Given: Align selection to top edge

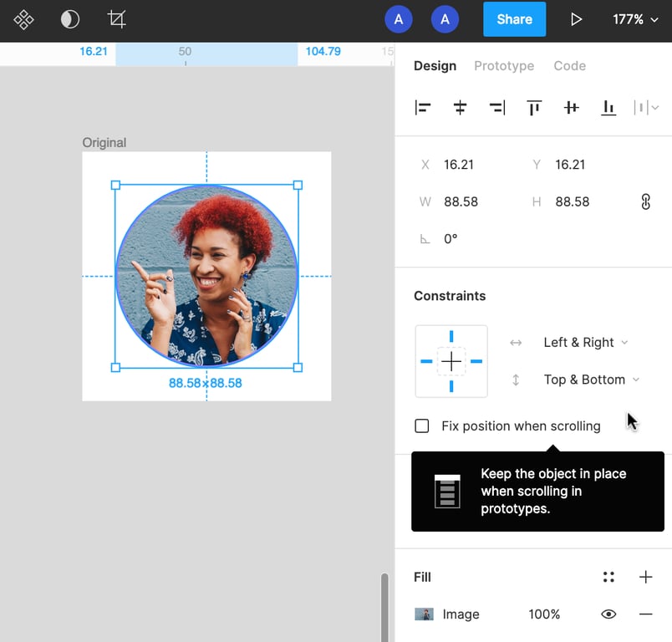Looking at the screenshot, I should [534, 107].
